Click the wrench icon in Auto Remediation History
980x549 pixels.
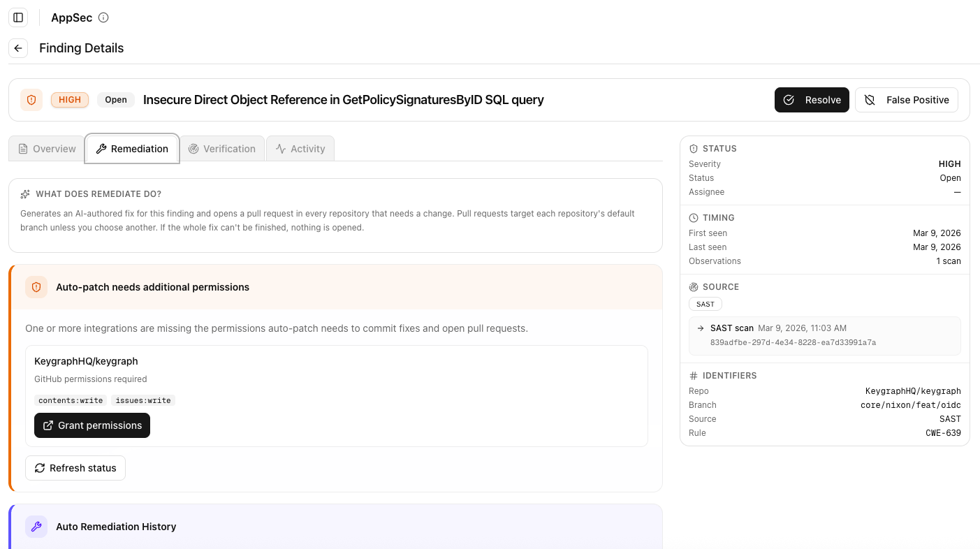pyautogui.click(x=36, y=527)
